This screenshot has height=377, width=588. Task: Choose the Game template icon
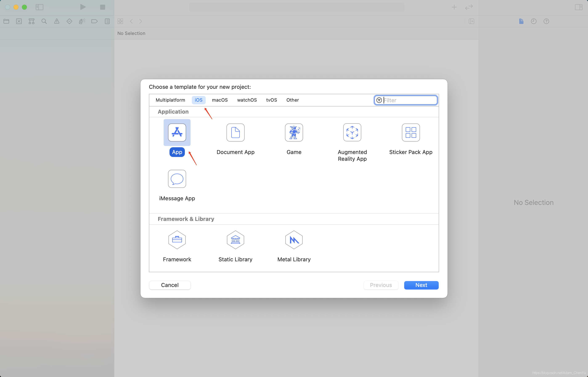coord(294,133)
